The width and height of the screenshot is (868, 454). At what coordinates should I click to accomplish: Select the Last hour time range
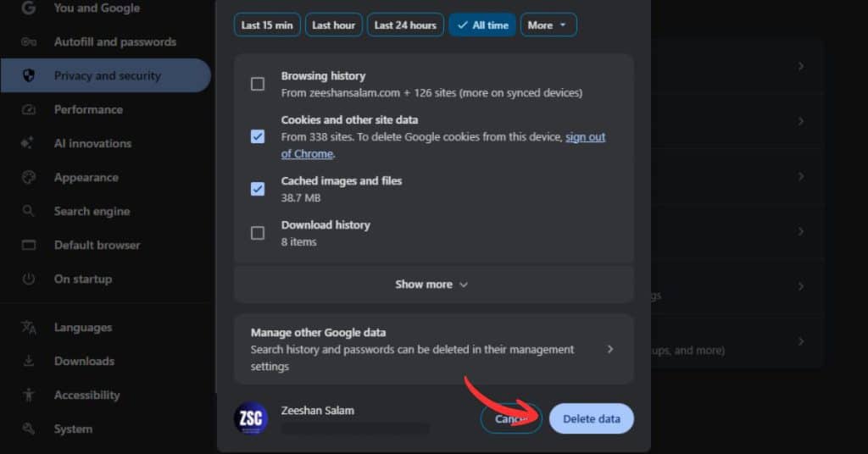[333, 25]
